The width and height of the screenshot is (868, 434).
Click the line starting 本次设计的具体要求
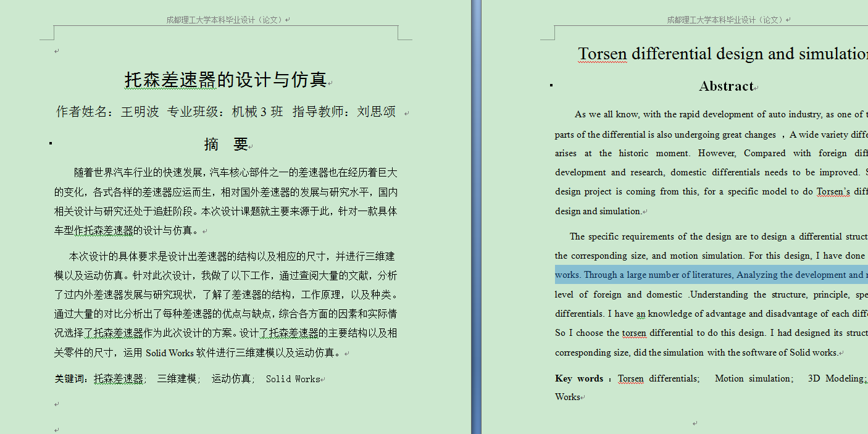pyautogui.click(x=232, y=256)
